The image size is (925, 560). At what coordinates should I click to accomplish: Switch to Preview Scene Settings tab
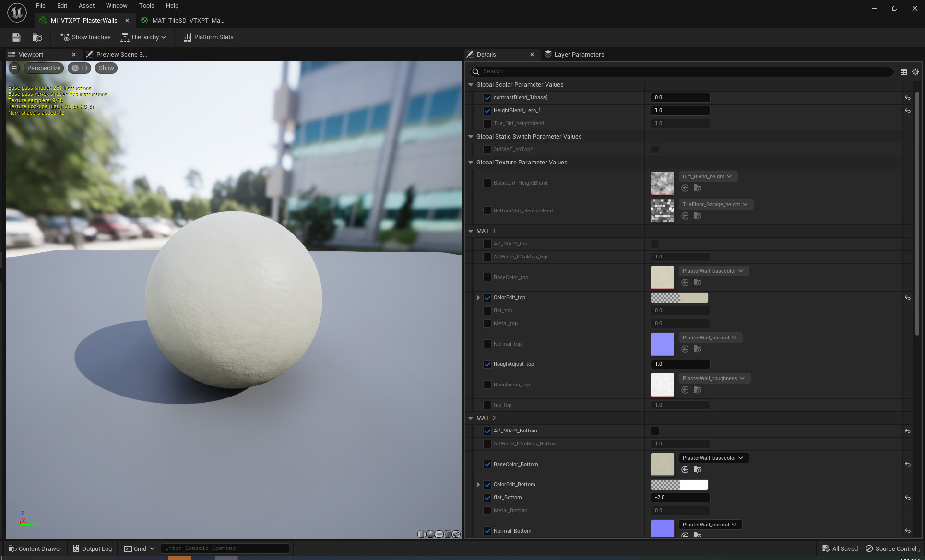117,55
